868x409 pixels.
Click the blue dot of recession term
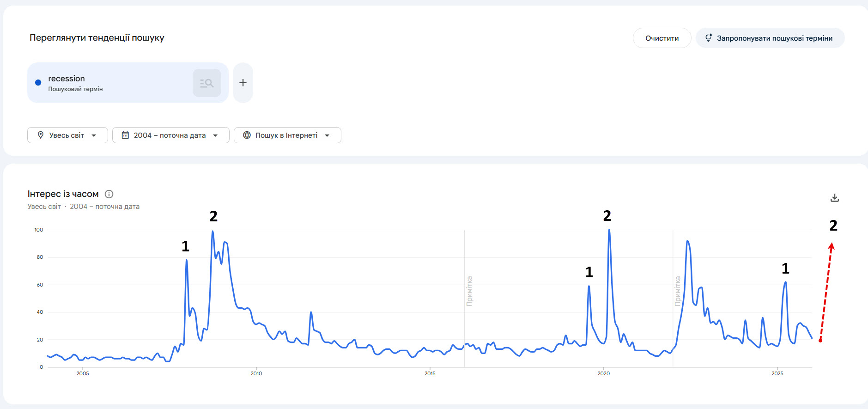click(x=38, y=83)
